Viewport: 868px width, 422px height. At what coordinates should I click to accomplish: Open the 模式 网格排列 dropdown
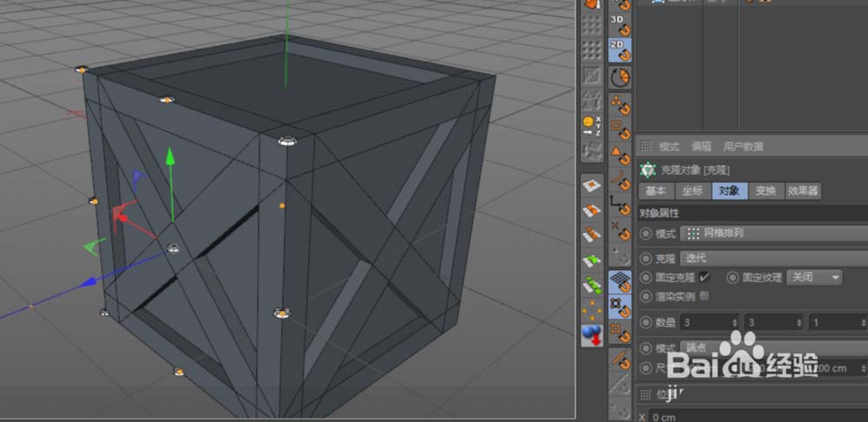tap(774, 234)
